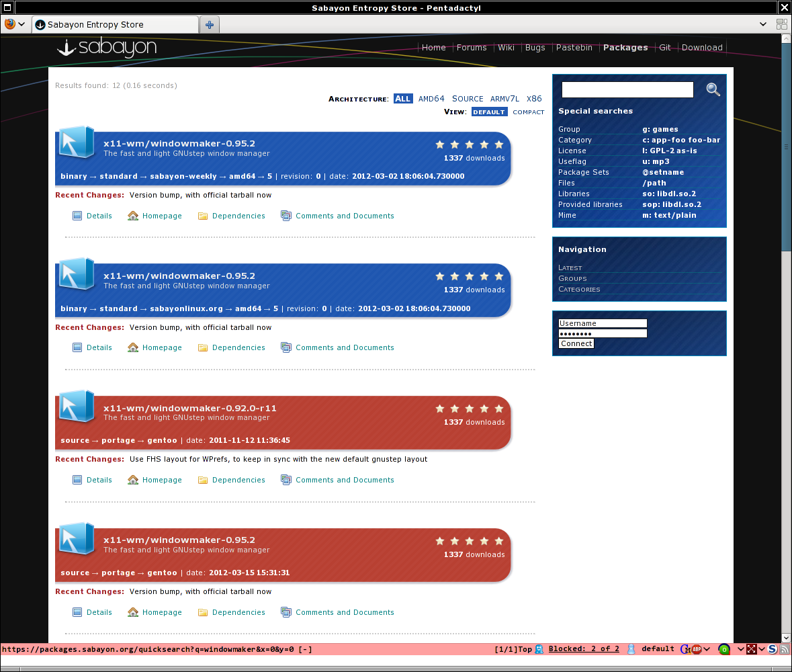
Task: Go to Home in site navigation
Action: click(433, 48)
